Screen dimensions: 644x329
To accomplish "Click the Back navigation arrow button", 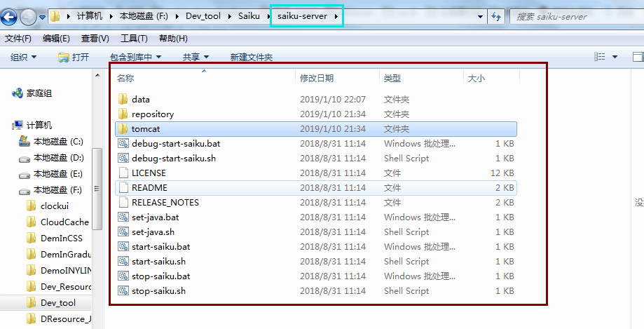I will (9, 18).
